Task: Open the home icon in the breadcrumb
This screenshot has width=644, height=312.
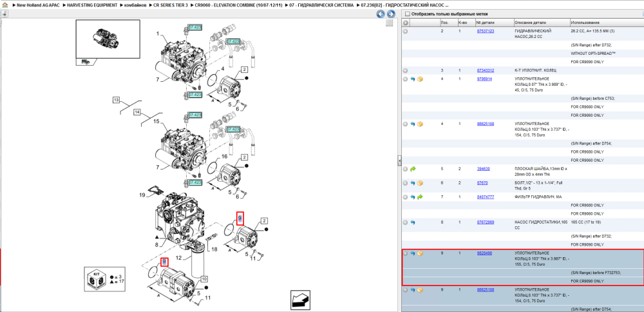Action: (5, 5)
